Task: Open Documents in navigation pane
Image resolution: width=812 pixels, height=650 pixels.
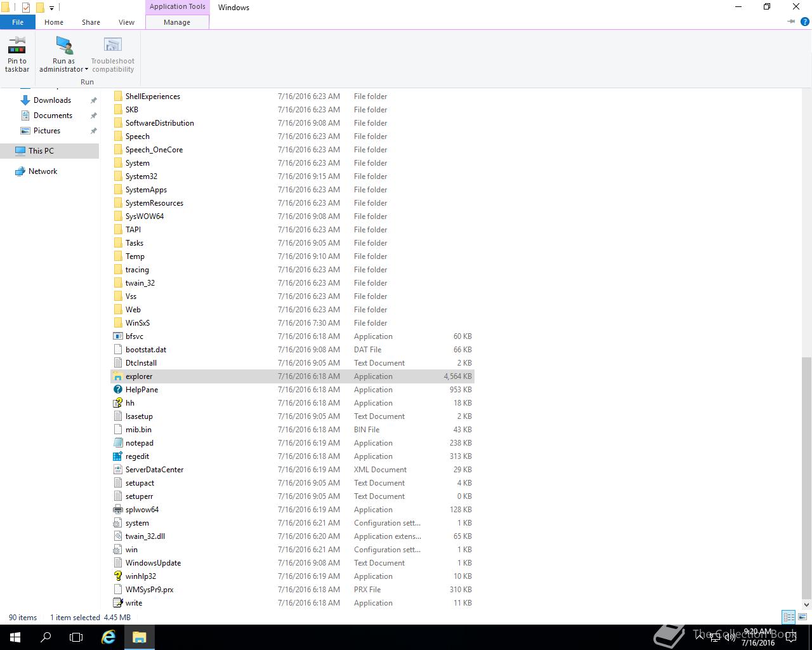Action: click(x=53, y=116)
